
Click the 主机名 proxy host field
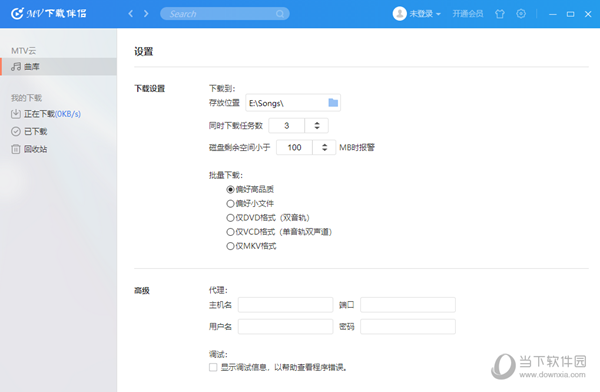click(285, 305)
